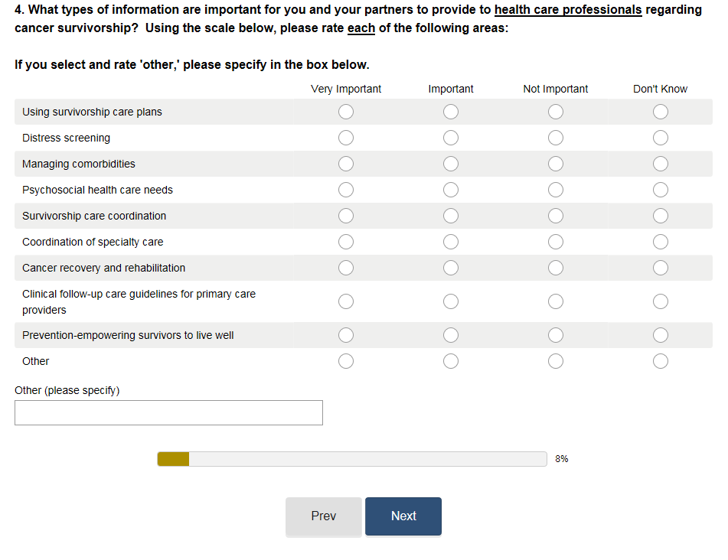Rate 'Cancer recovery and rehabilitation' as Very Important
The image size is (728, 560).
click(x=346, y=269)
